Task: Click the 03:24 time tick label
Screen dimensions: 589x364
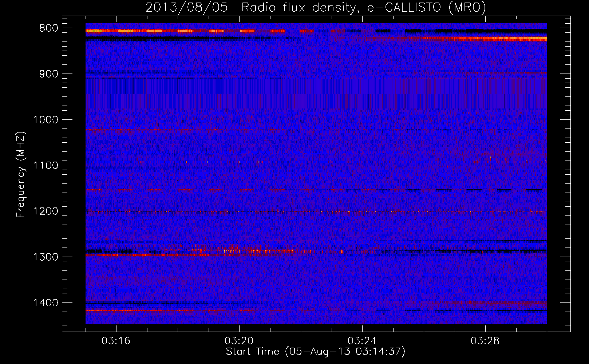Action: (362, 341)
